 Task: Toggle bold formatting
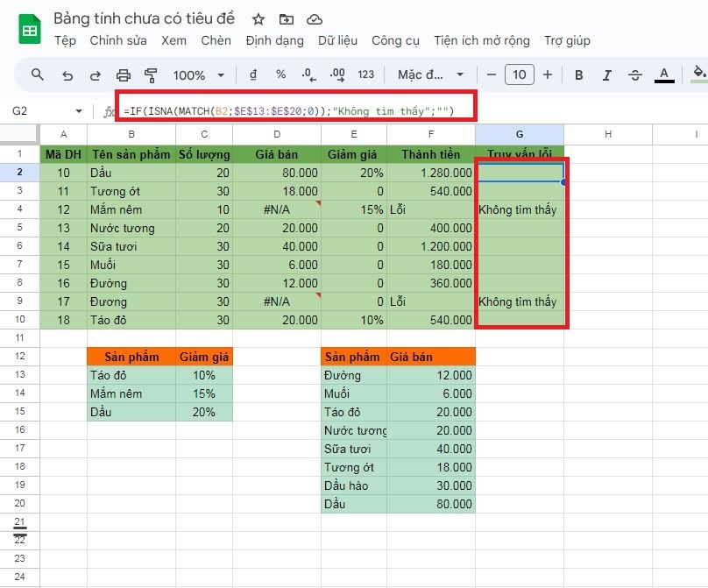click(x=579, y=75)
